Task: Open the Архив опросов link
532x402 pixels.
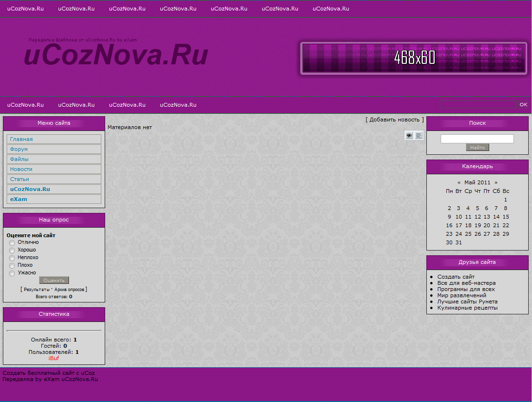Action: 69,290
